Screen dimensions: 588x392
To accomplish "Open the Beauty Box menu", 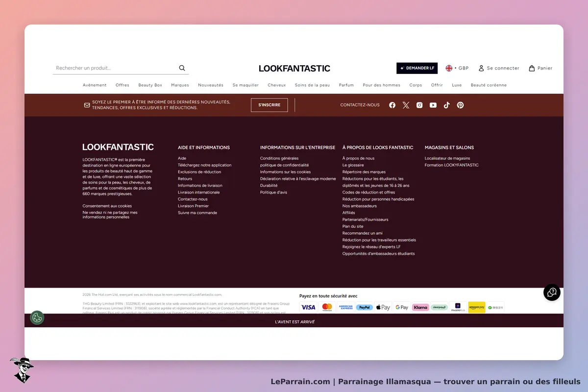I will [x=150, y=85].
